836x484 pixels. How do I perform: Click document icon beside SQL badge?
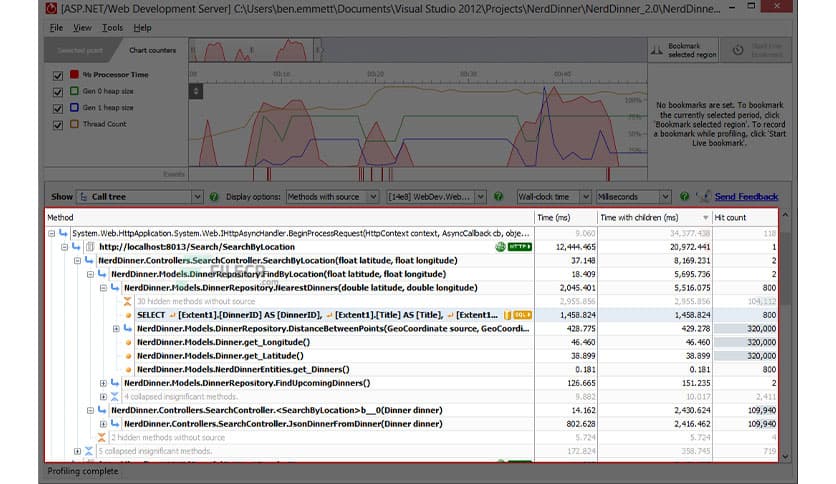pyautogui.click(x=508, y=315)
